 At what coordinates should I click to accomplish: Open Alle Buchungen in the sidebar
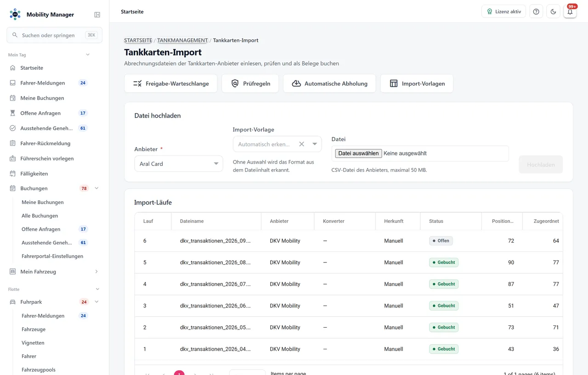coord(40,216)
